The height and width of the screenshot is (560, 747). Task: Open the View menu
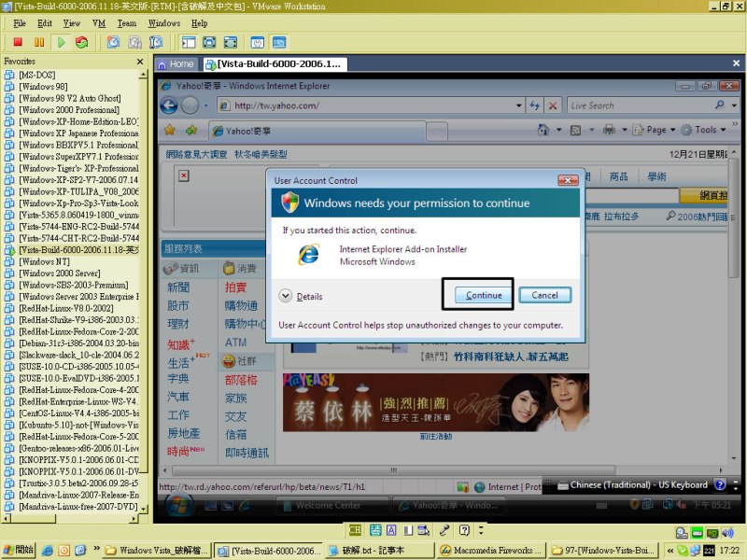click(72, 23)
